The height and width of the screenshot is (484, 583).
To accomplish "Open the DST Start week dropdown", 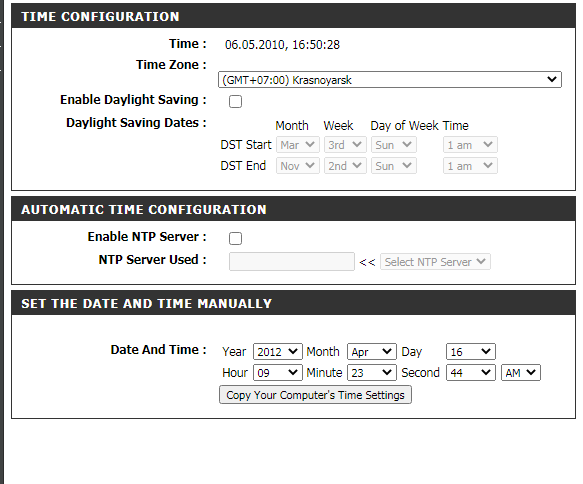I will pyautogui.click(x=345, y=145).
